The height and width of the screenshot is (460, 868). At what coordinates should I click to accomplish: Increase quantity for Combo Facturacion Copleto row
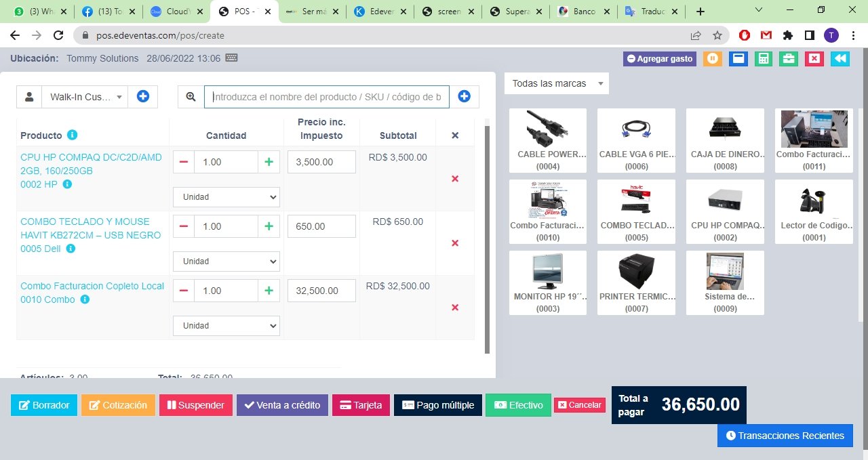(269, 291)
